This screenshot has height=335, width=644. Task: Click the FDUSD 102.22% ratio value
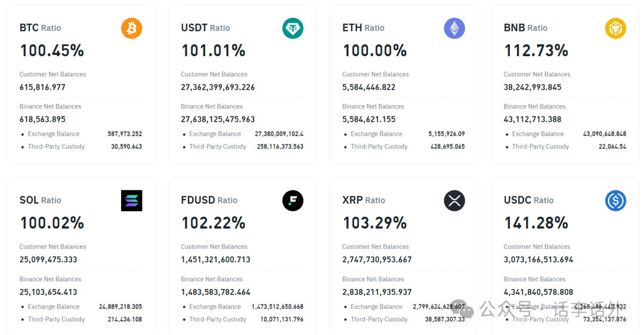(213, 223)
